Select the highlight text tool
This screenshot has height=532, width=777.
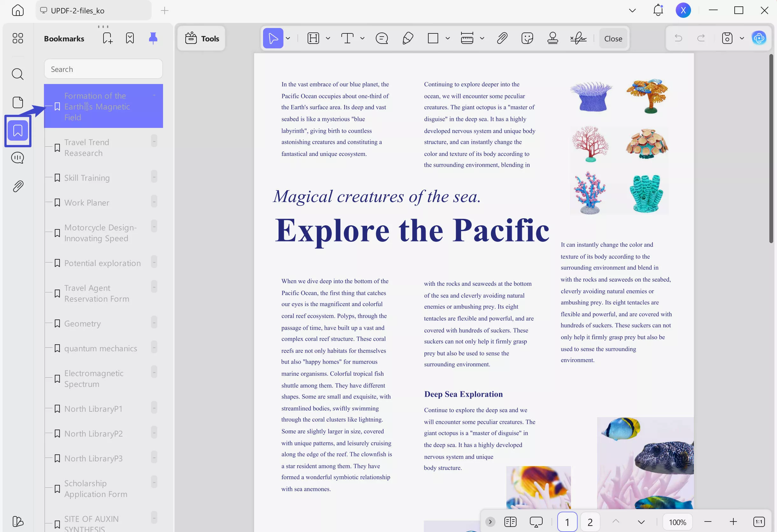pyautogui.click(x=313, y=38)
